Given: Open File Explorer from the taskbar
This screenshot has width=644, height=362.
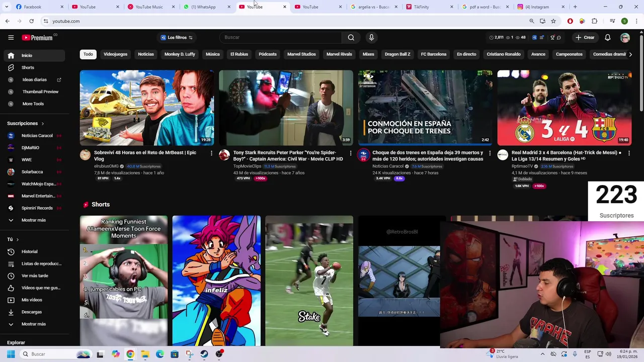Looking at the screenshot, I should [x=145, y=354].
